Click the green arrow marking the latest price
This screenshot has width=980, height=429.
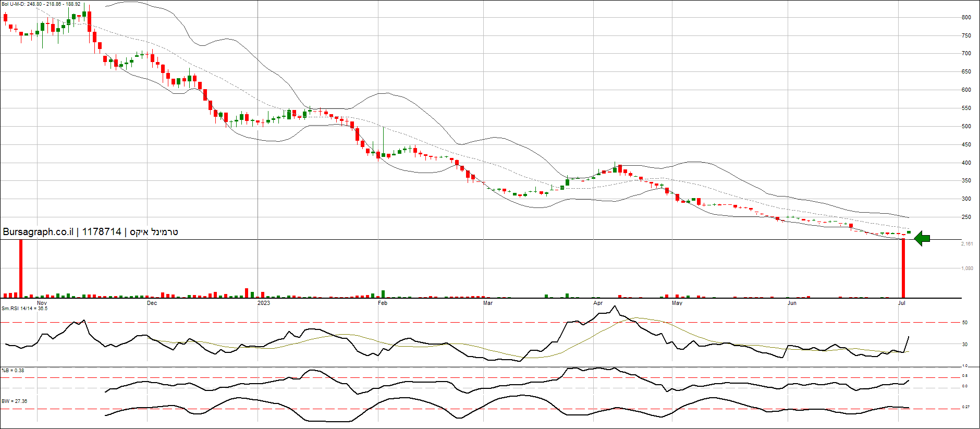[x=922, y=238]
